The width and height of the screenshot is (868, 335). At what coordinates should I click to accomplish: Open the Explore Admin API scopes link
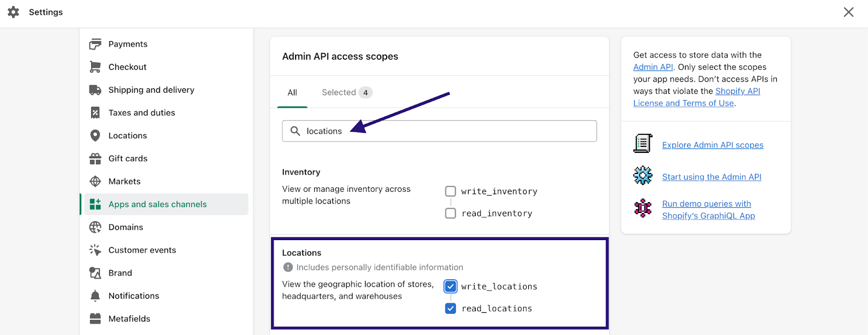[712, 145]
